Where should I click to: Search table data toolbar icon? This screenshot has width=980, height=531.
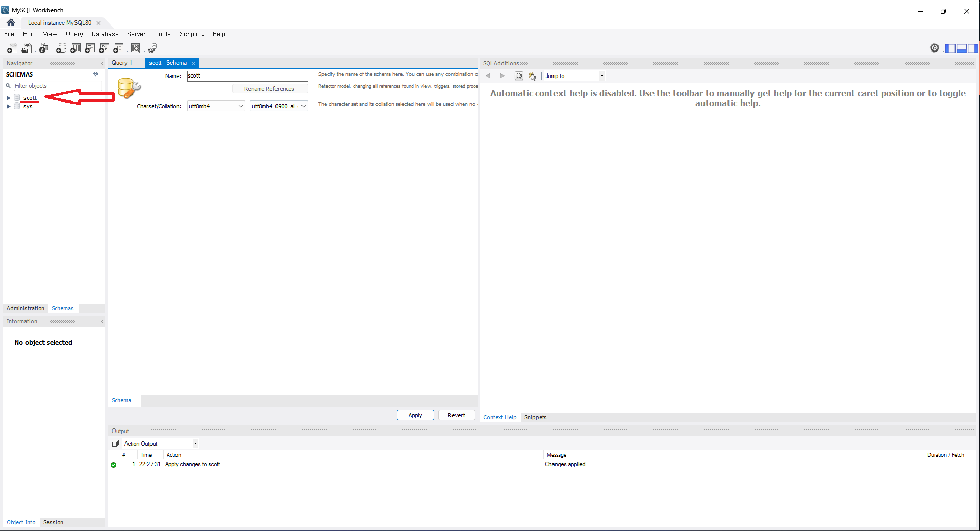[136, 48]
